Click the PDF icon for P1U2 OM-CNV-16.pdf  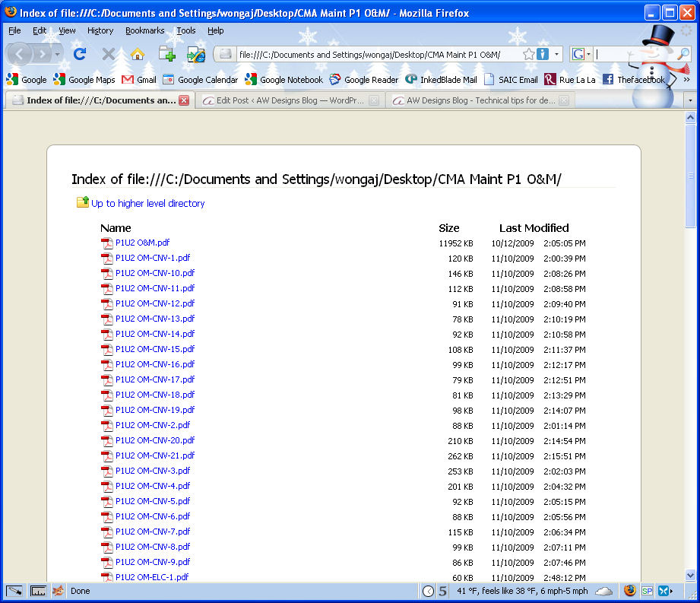tap(106, 364)
